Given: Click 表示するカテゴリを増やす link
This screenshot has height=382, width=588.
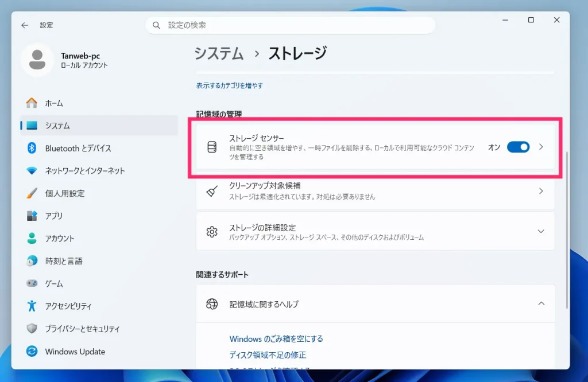Looking at the screenshot, I should tap(230, 85).
